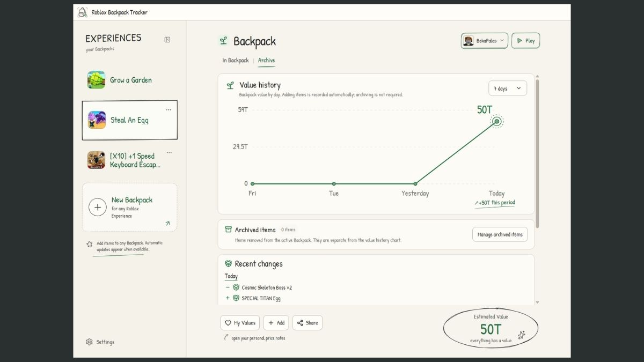This screenshot has height=362, width=644.
Task: Select the Fri data point on the chart
Action: coord(252,184)
